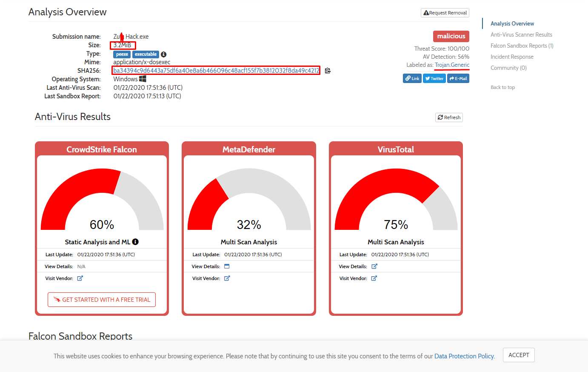Click the AV Detection: 56% text
The image size is (588, 372).
coord(446,57)
